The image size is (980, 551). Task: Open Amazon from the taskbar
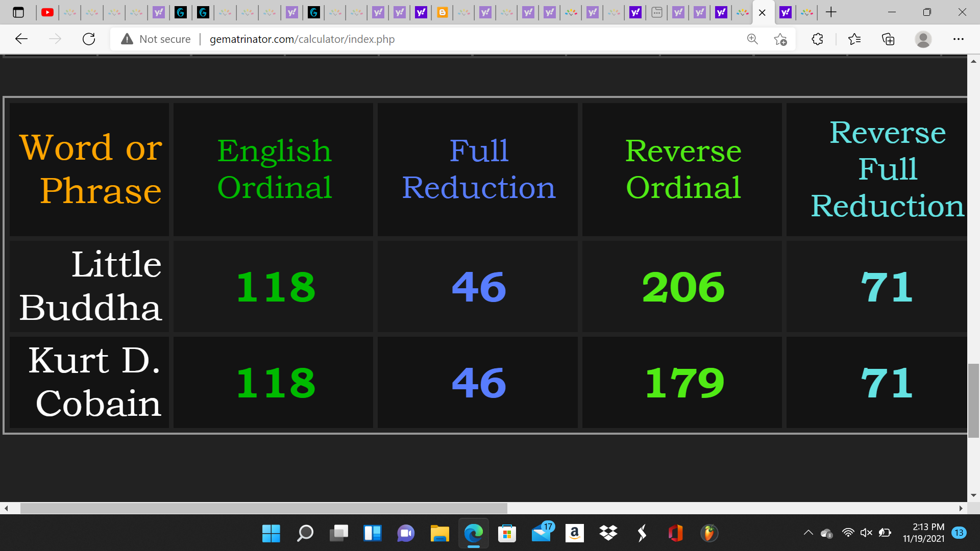coord(575,533)
